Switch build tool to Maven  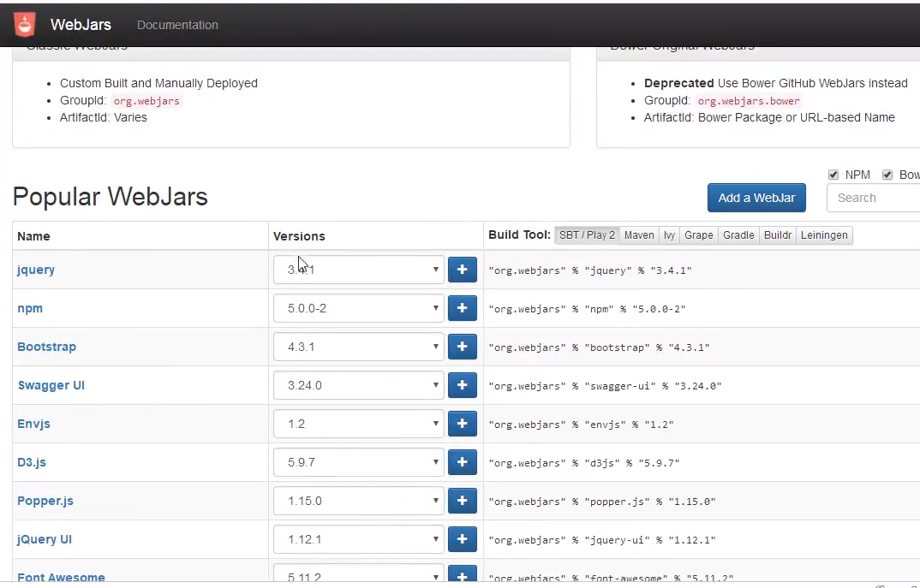[x=639, y=235]
